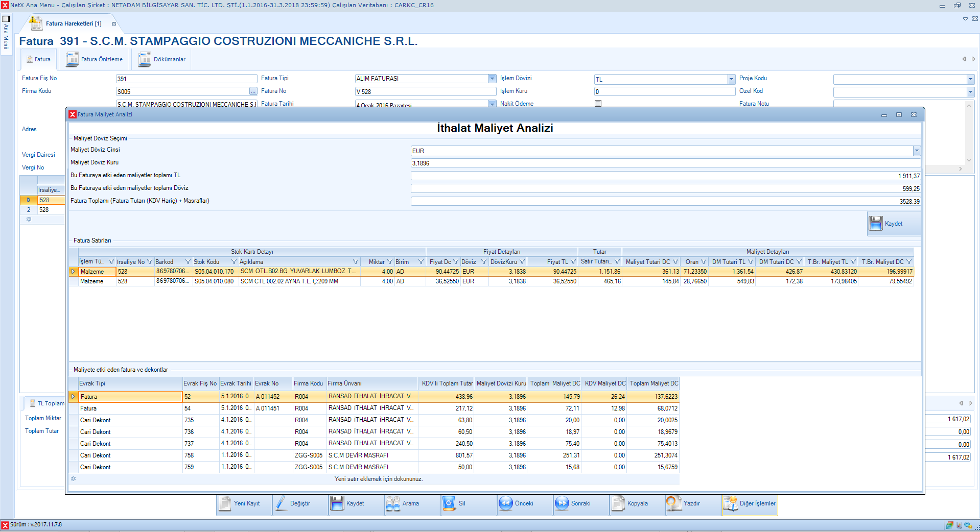Click the Maliyet Döviz Kuru input field
This screenshot has width=980, height=532.
[664, 163]
